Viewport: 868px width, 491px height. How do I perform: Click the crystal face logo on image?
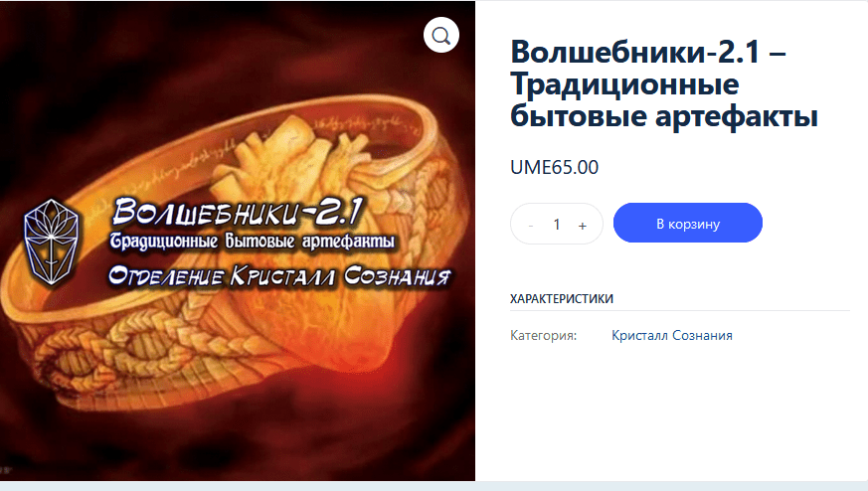pos(51,242)
